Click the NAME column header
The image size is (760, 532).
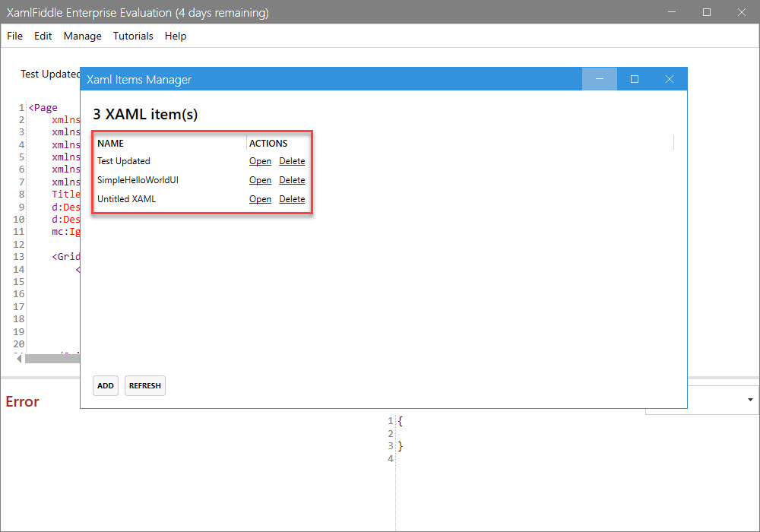110,144
